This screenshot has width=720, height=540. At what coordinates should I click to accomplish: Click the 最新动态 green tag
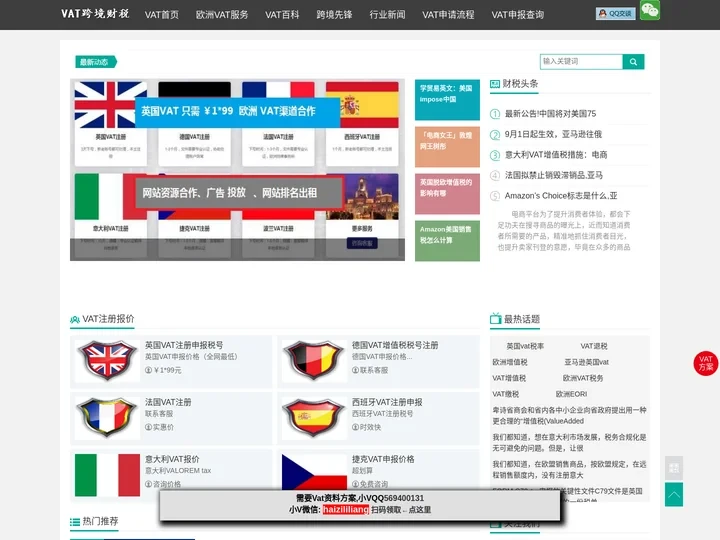(x=96, y=62)
